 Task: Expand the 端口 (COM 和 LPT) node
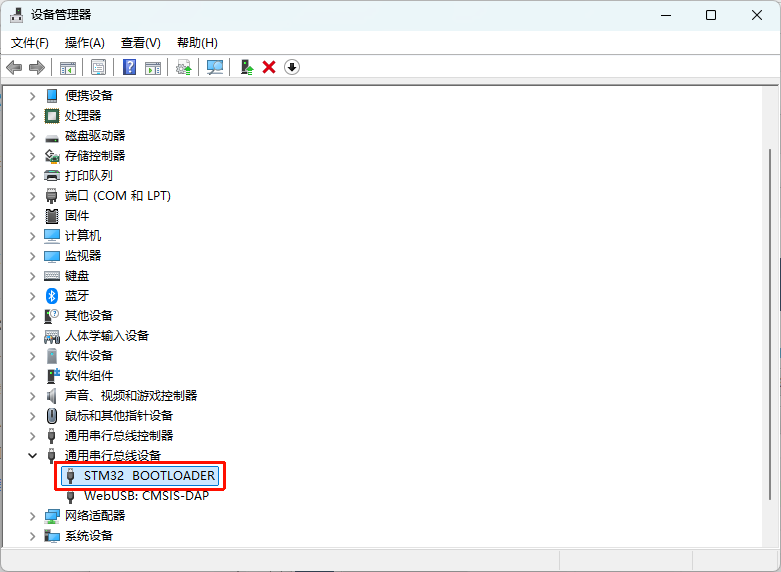point(32,196)
